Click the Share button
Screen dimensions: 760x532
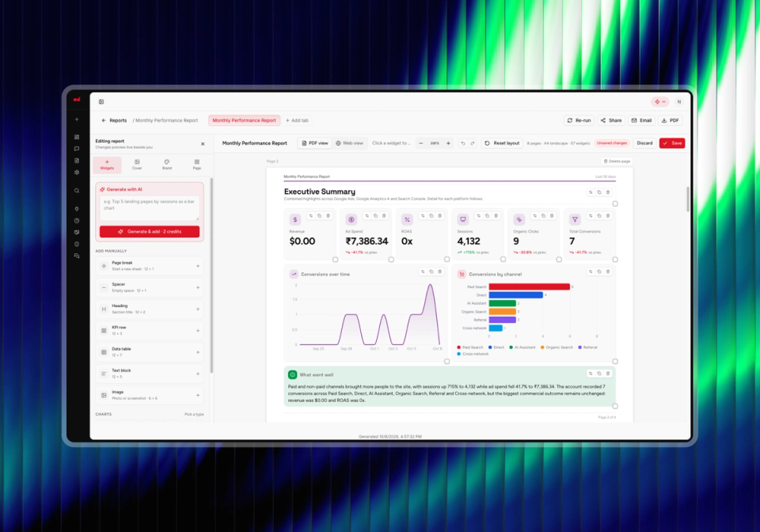[x=611, y=120]
